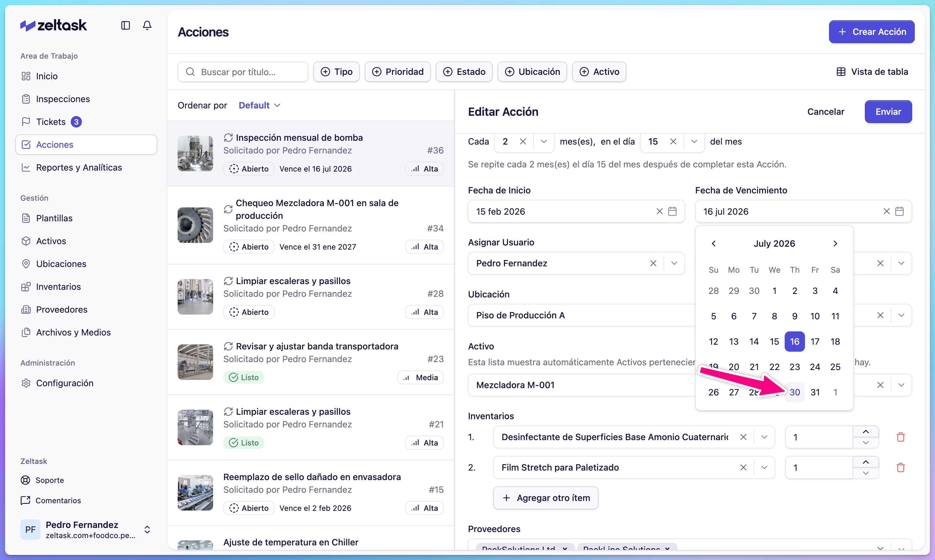
Task: Delete inventory item Desinfectante de Superficies
Action: (x=900, y=437)
